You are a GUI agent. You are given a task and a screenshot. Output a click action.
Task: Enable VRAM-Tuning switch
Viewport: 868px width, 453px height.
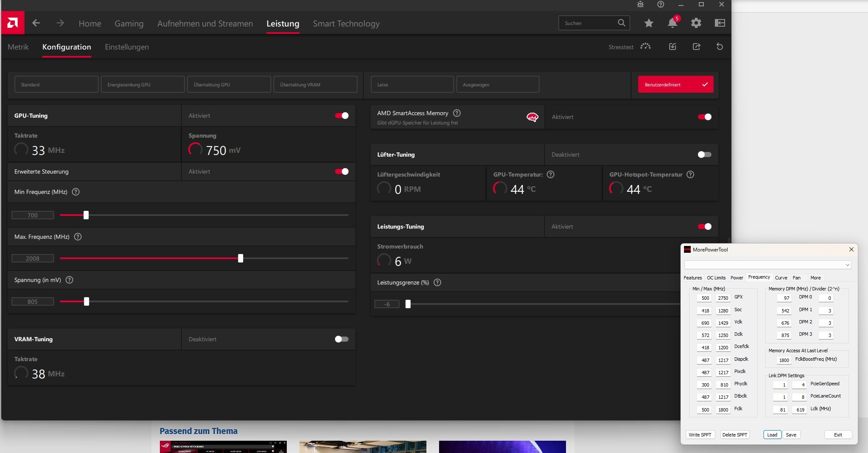coord(342,339)
